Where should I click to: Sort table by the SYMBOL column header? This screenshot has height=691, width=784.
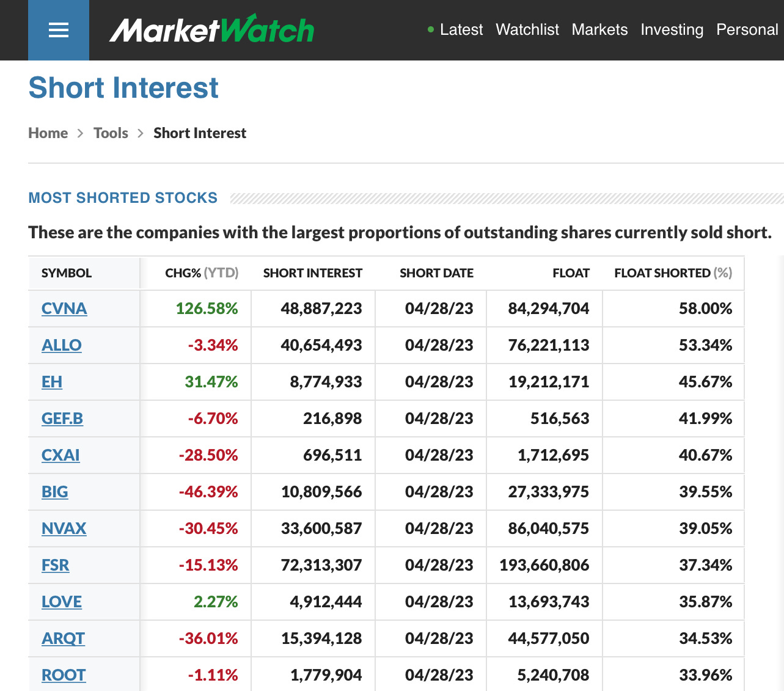click(x=67, y=273)
